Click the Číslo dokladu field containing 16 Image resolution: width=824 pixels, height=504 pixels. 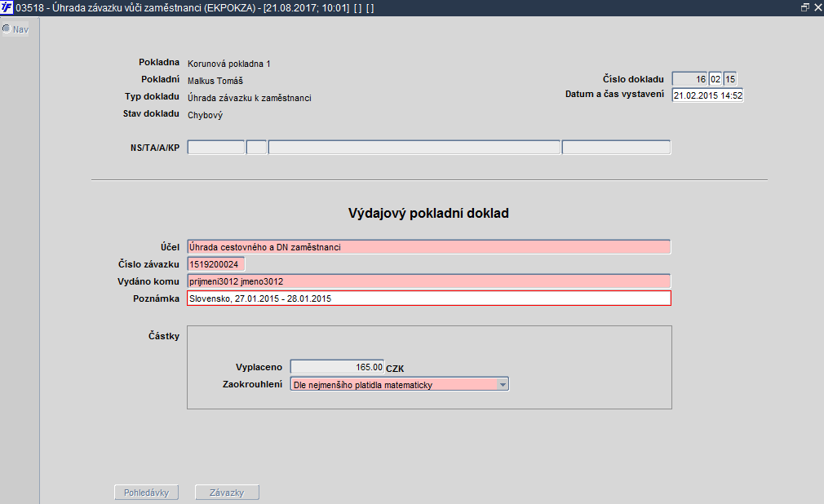point(689,79)
